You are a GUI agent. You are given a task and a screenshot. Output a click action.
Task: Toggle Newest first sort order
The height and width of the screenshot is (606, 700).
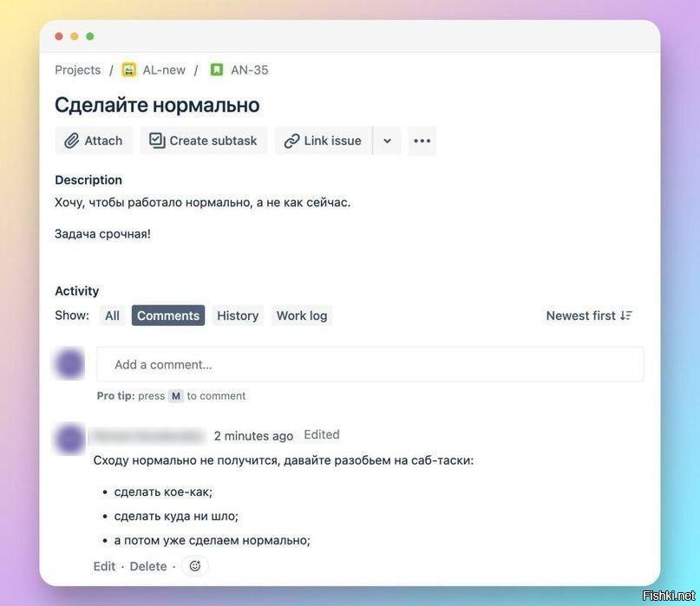pyautogui.click(x=580, y=316)
